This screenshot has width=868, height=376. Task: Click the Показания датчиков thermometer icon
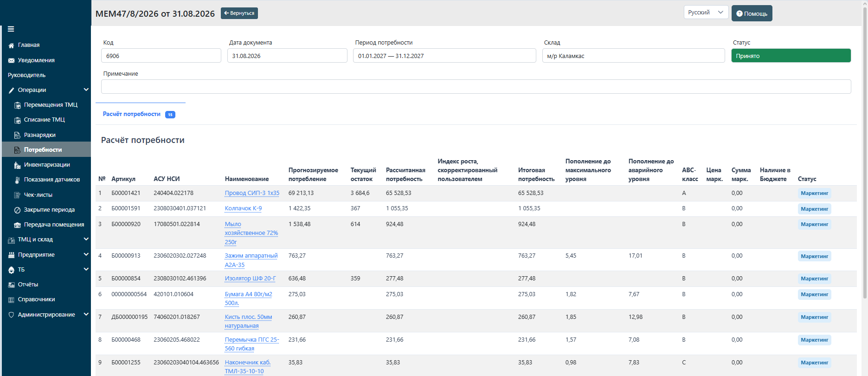tap(18, 180)
